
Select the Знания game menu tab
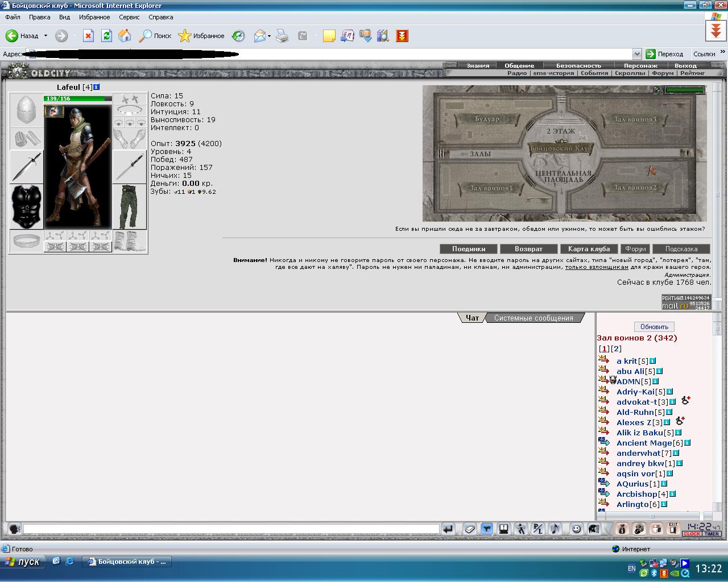point(478,65)
